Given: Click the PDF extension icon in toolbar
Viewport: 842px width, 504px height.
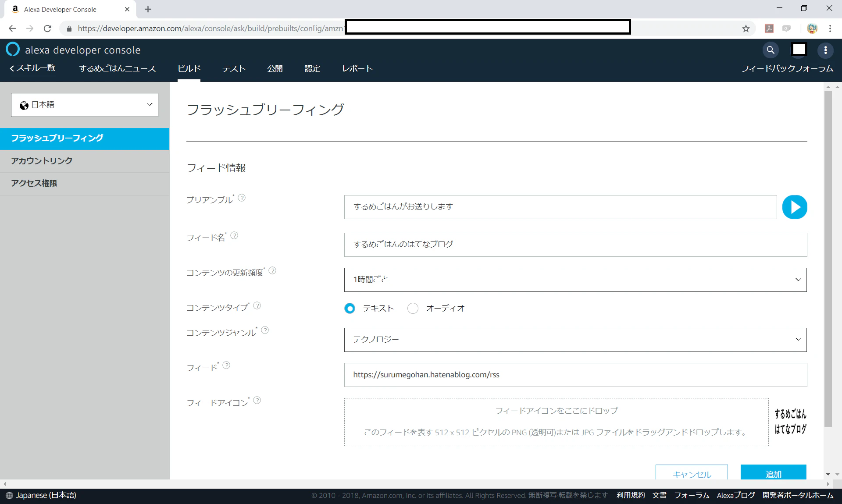Looking at the screenshot, I should pyautogui.click(x=769, y=28).
